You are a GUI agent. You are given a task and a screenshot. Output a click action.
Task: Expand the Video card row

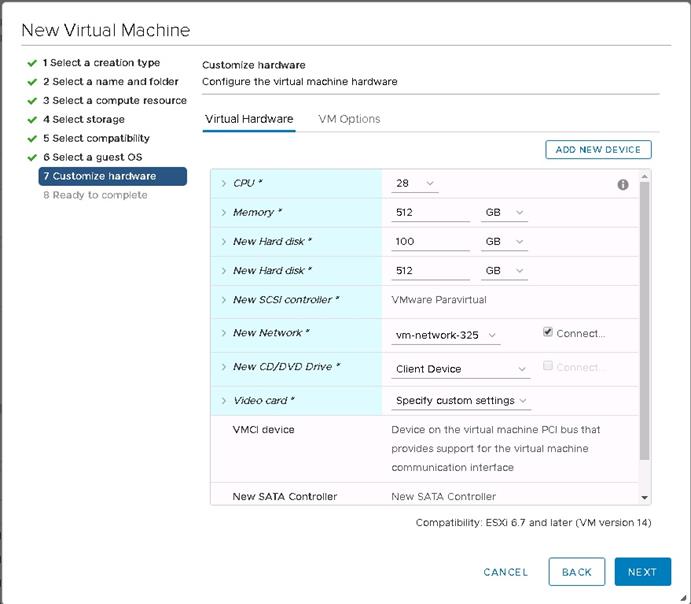point(223,401)
